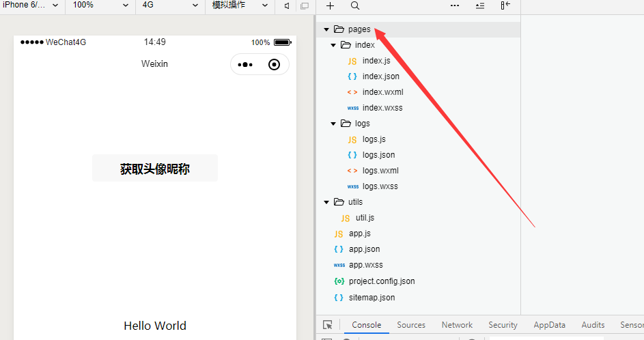
Task: Select the logs folder name
Action: pos(362,124)
